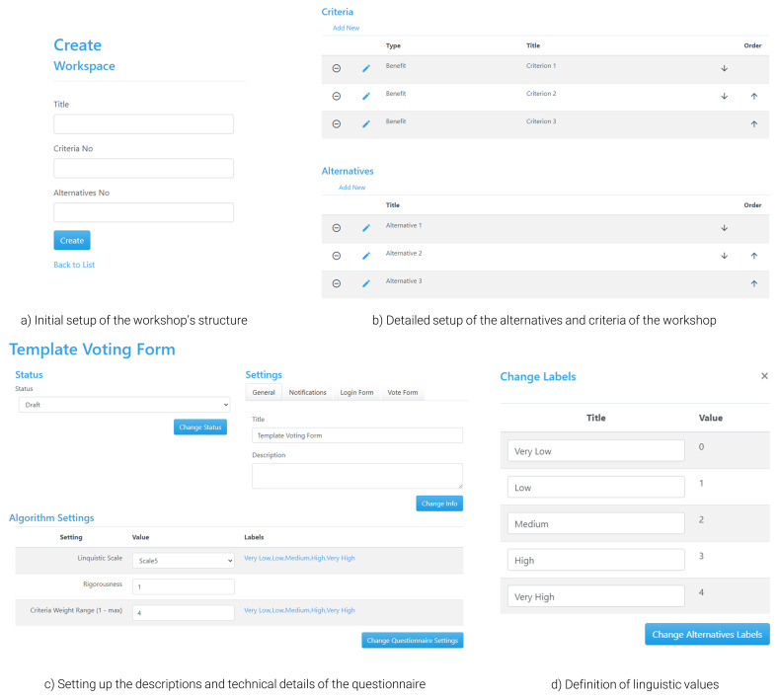778x700 pixels.
Task: Edit the Very High label field
Action: (x=596, y=596)
